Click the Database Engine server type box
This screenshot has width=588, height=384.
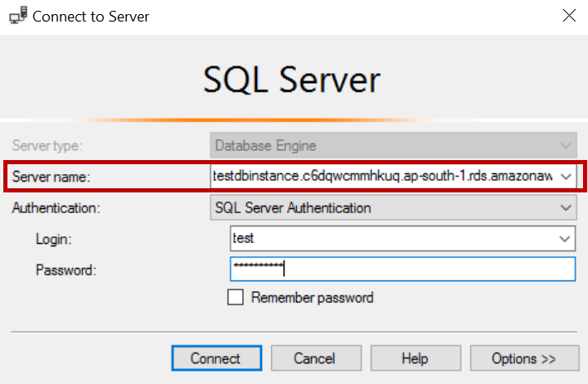pos(381,145)
